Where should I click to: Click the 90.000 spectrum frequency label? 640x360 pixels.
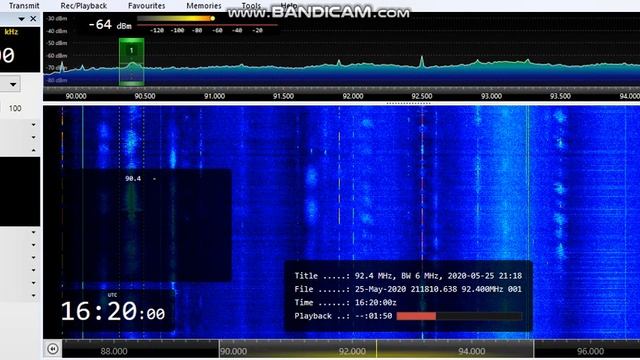(76, 96)
